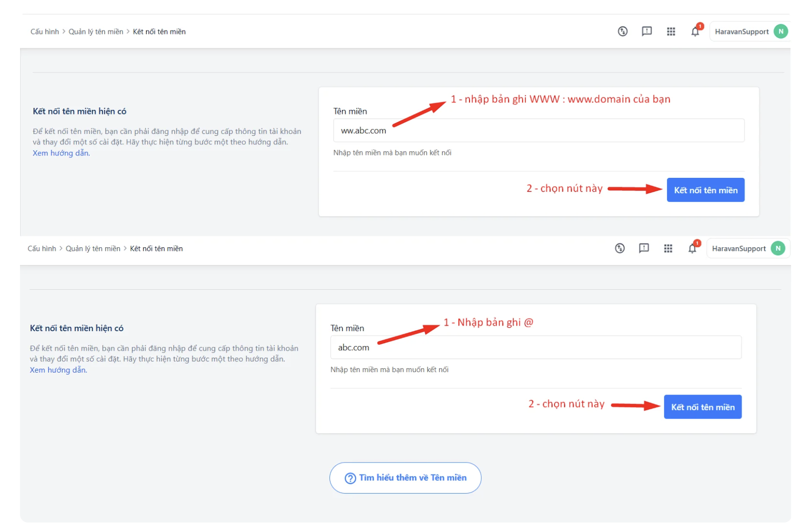Image resolution: width=807 pixels, height=532 pixels.
Task: Open notifications bell in upper header
Action: 695,31
